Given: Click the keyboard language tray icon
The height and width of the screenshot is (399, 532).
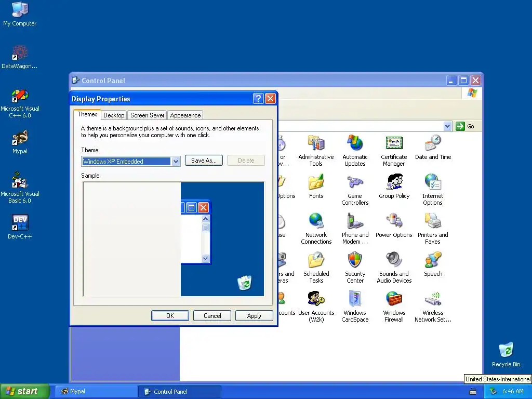Looking at the screenshot, I should pyautogui.click(x=473, y=392).
